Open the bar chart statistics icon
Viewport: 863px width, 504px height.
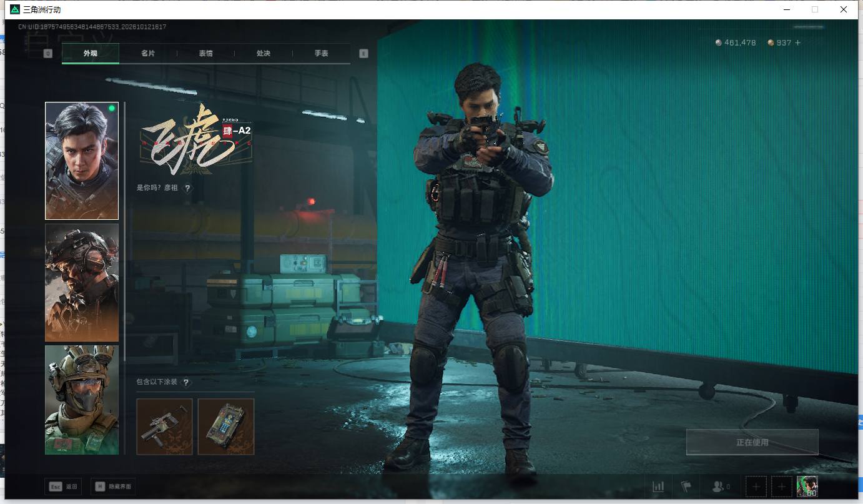658,487
